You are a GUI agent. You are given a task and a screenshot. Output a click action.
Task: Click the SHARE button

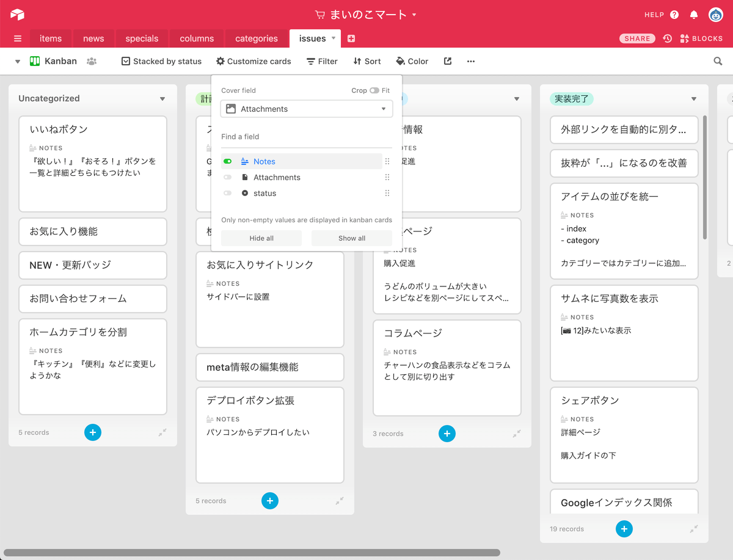click(637, 38)
